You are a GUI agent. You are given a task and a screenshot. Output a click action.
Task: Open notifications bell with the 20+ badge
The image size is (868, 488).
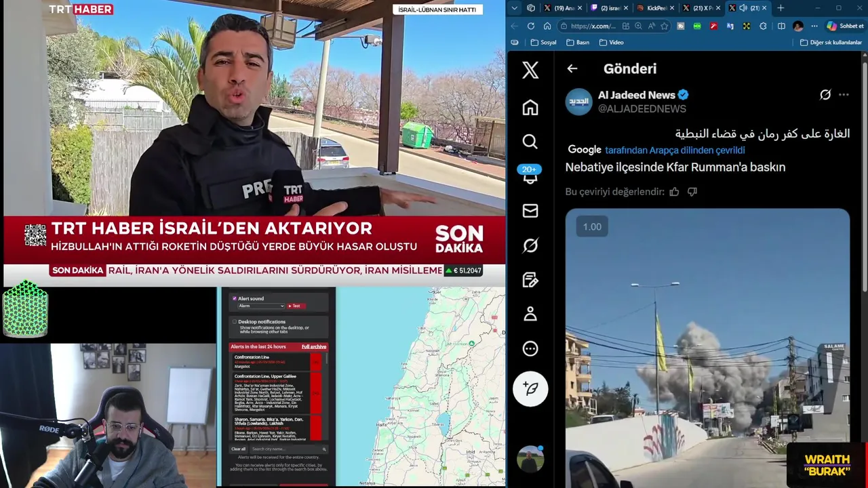tap(530, 175)
